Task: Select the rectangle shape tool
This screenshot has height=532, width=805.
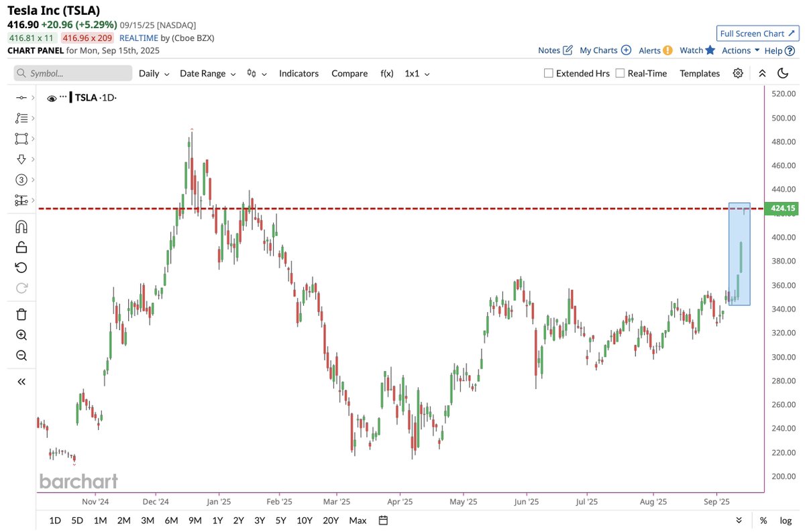Action: tap(21, 139)
